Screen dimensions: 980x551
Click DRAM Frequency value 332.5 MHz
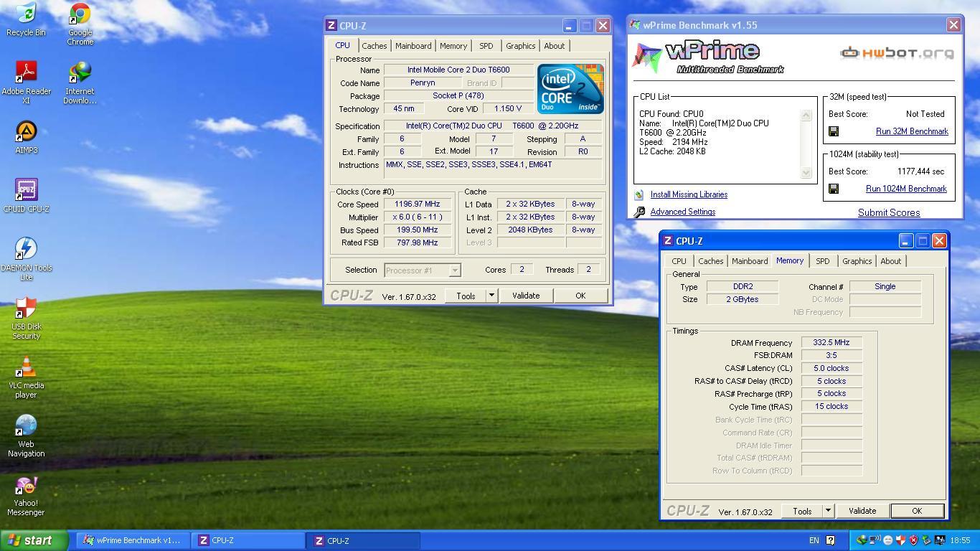pos(831,343)
